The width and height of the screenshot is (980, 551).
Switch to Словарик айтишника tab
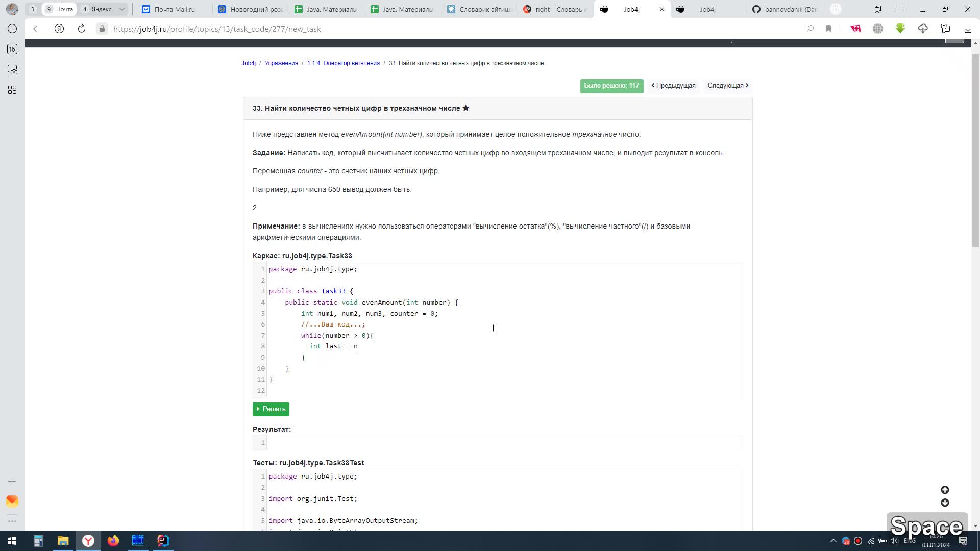480,9
